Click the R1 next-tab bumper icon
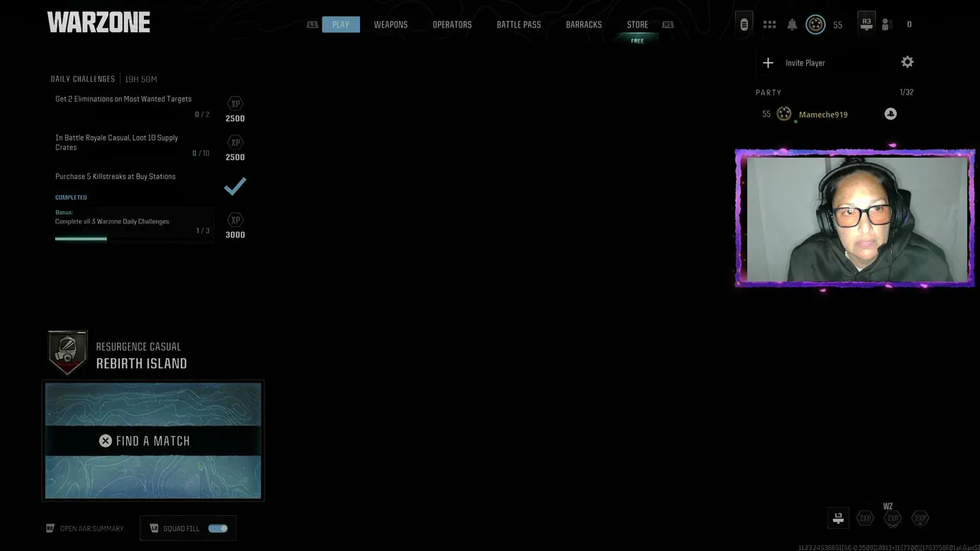 [668, 24]
